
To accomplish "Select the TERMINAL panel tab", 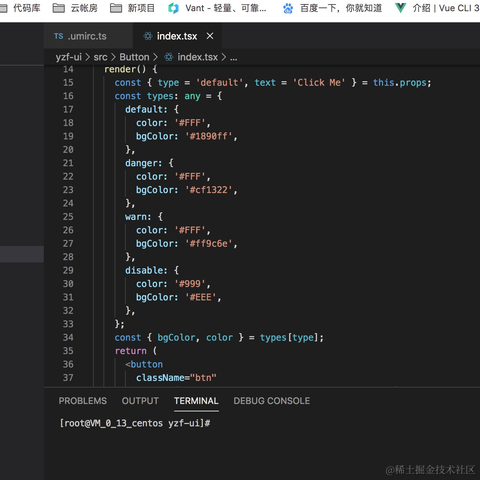I will pos(196,401).
